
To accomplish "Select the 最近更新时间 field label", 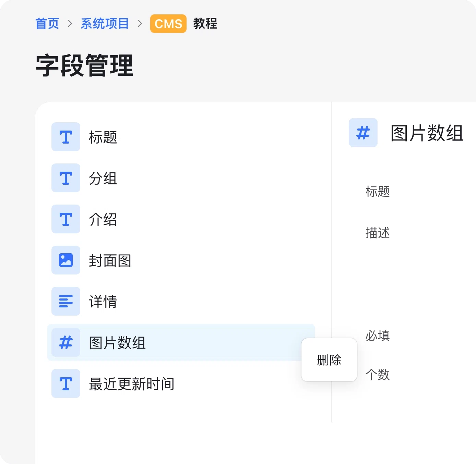I will click(x=132, y=384).
